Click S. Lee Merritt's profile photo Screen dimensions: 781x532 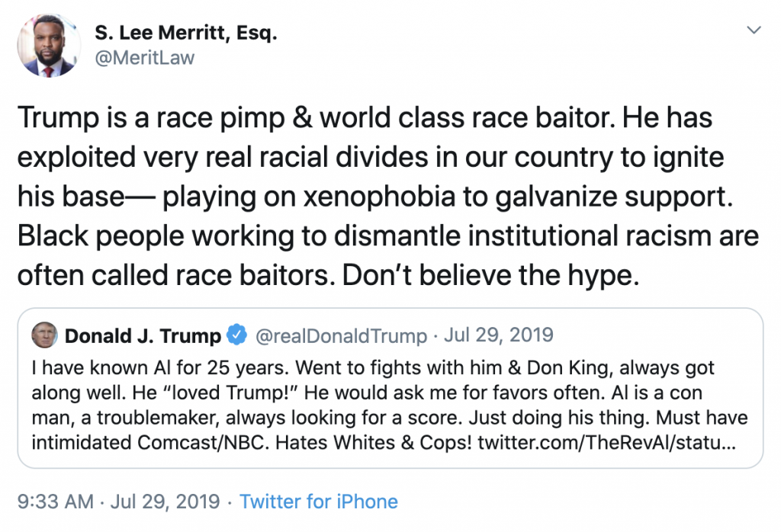point(46,45)
